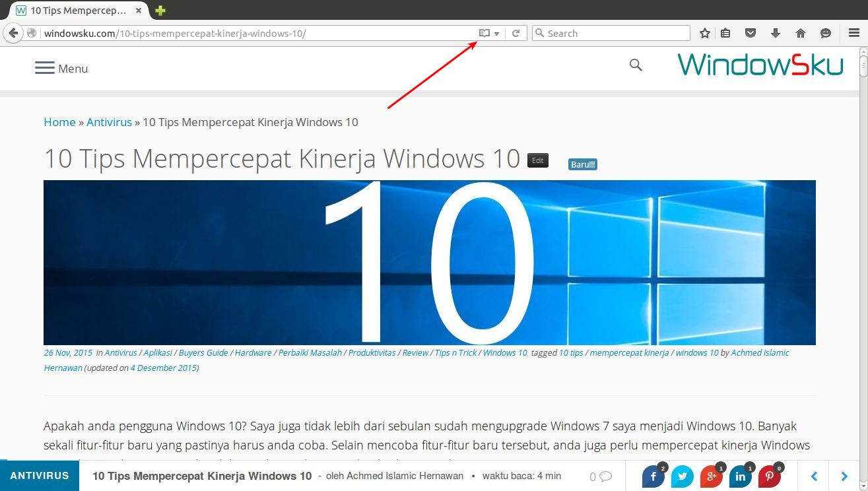Click the WindowSku logo
The image size is (868, 491).
760,65
